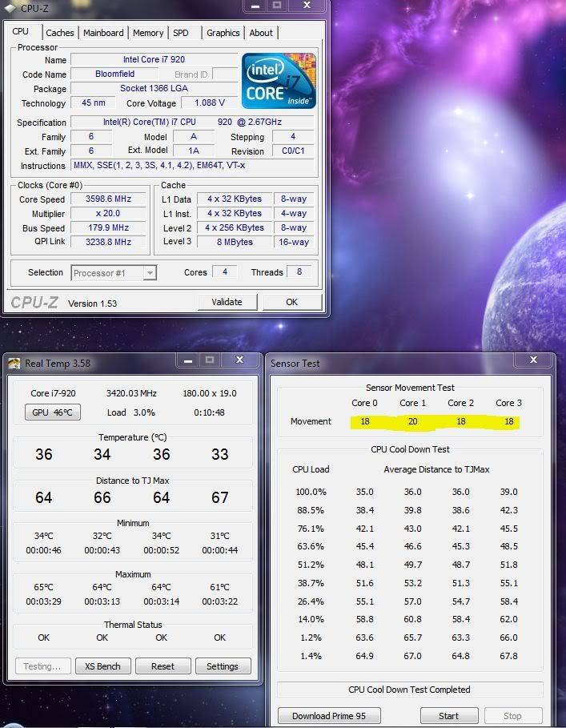Select the SPD tab
The width and height of the screenshot is (566, 728).
[x=181, y=33]
